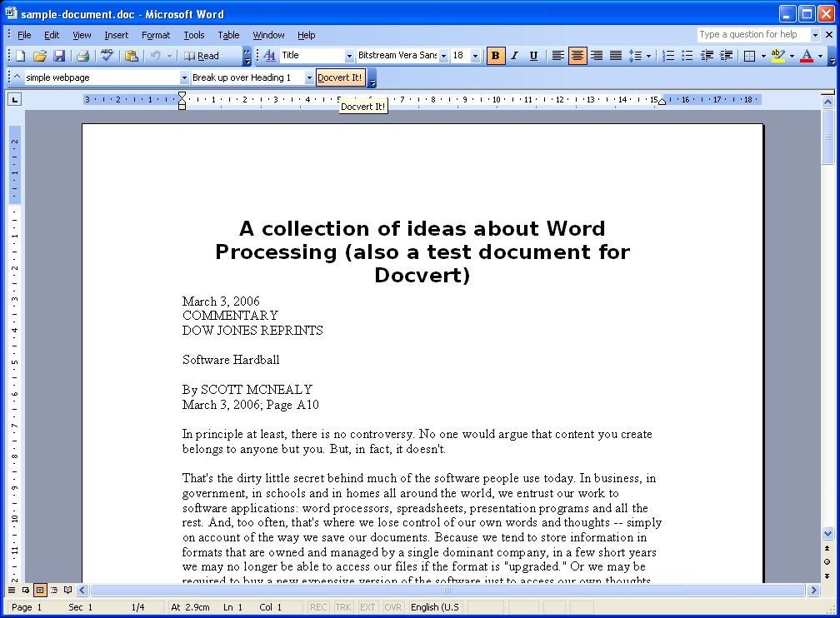
Task: Switch to Normal view icon
Action: pos(12,591)
